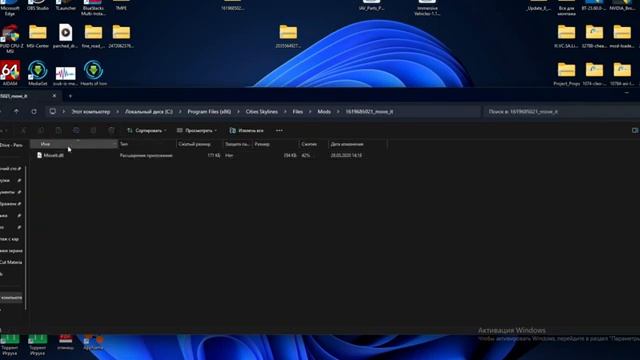
Task: Navigate to Cities Skylines breadcrumb
Action: coord(262,111)
